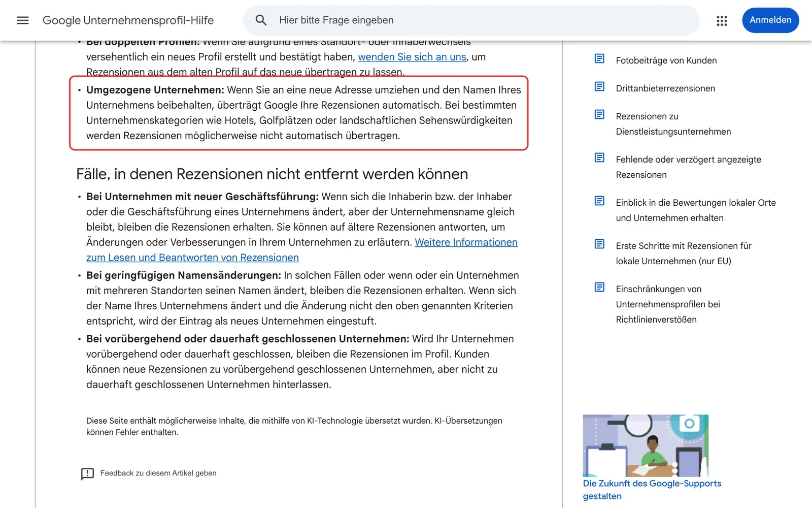
Task: Open Einschränkungen von Unternehmensprofilen article
Action: pyautogui.click(x=668, y=304)
